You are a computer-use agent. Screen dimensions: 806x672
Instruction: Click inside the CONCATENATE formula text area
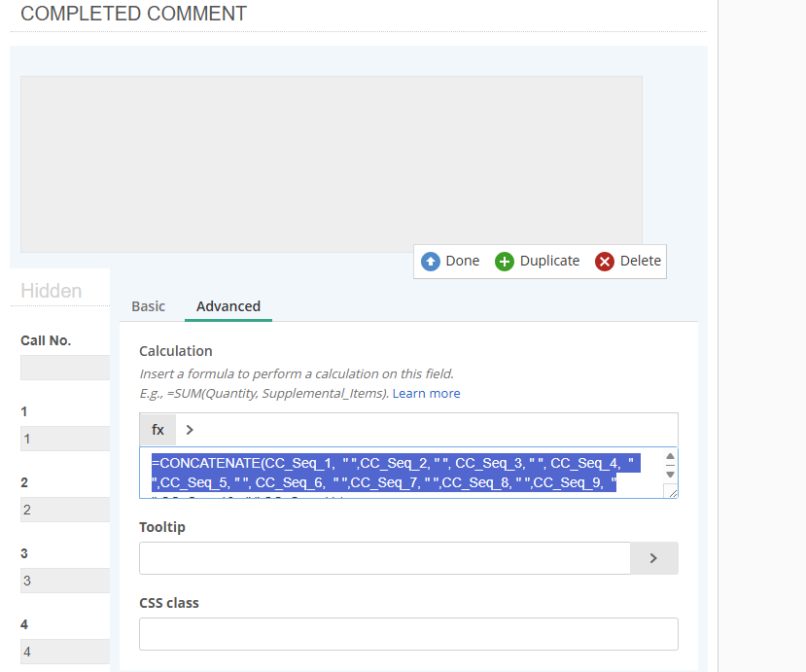[x=399, y=473]
